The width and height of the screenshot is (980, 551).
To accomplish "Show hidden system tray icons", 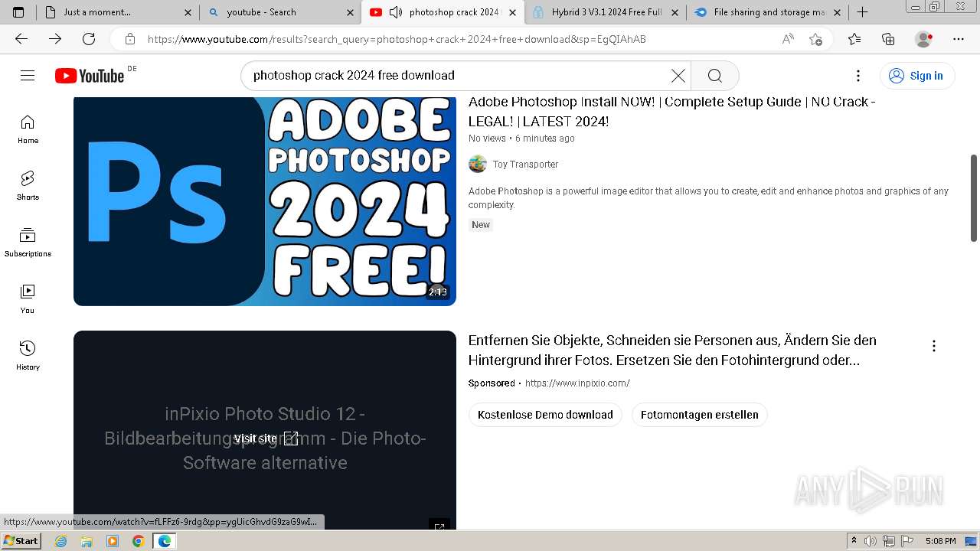I will coord(854,541).
